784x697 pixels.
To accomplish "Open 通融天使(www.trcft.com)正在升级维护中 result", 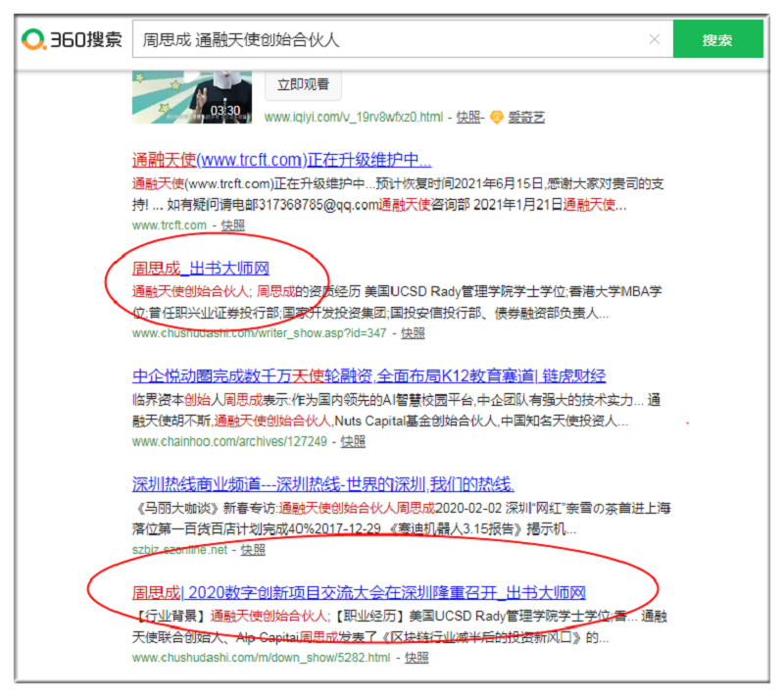I will click(x=281, y=160).
